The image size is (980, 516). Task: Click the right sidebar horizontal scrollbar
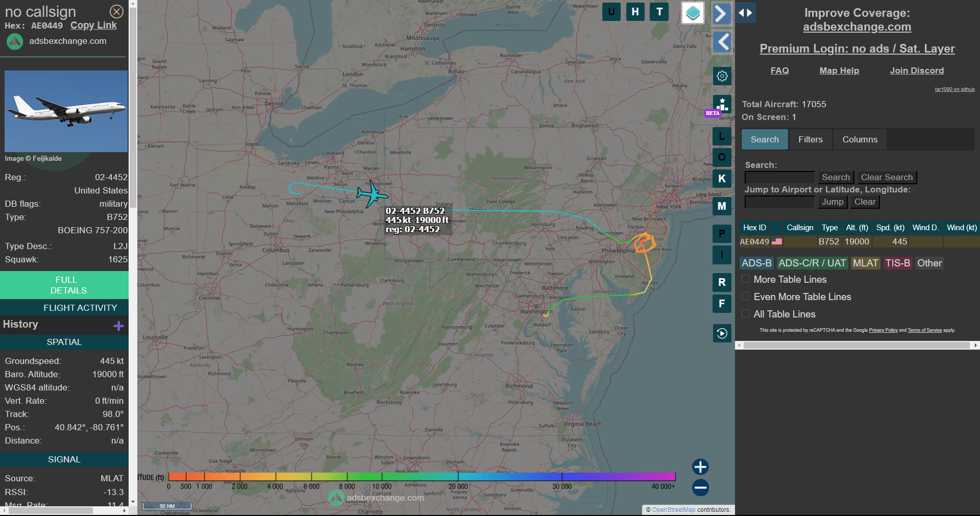pyautogui.click(x=856, y=346)
